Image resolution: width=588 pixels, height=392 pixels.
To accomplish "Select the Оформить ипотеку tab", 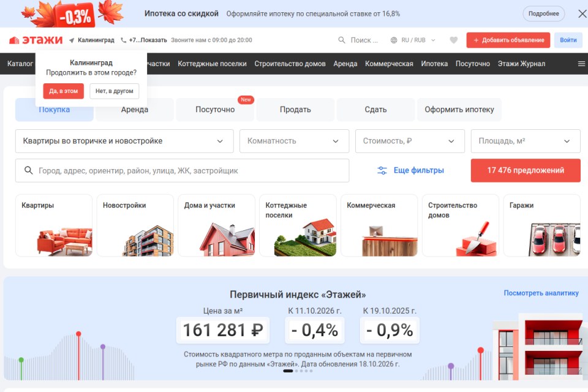I will 459,110.
